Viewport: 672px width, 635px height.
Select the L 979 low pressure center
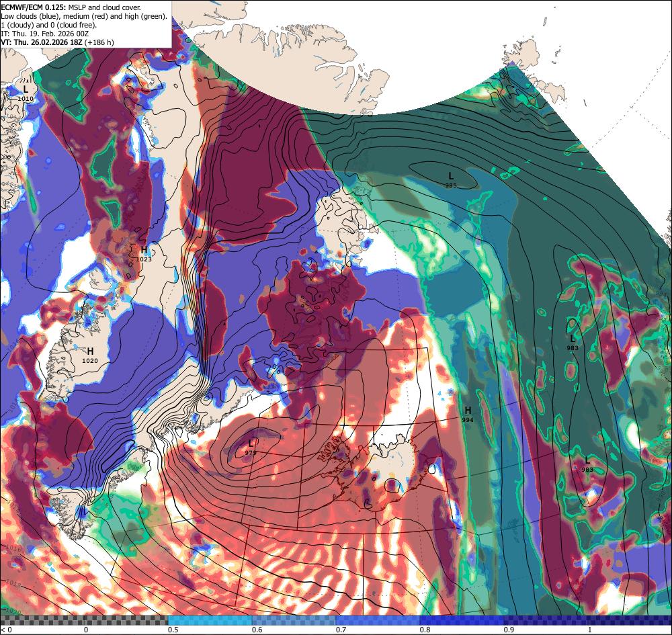(x=251, y=447)
